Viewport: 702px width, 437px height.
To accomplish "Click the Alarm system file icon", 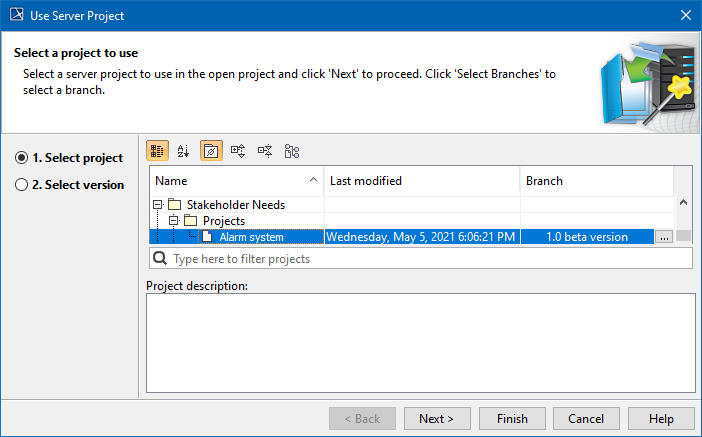I will (207, 237).
